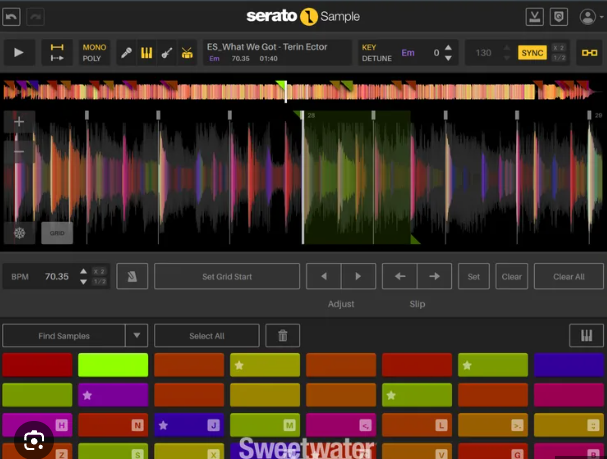Screen dimensions: 607x459
Task: Click the 130 tempo field
Action: pyautogui.click(x=484, y=53)
